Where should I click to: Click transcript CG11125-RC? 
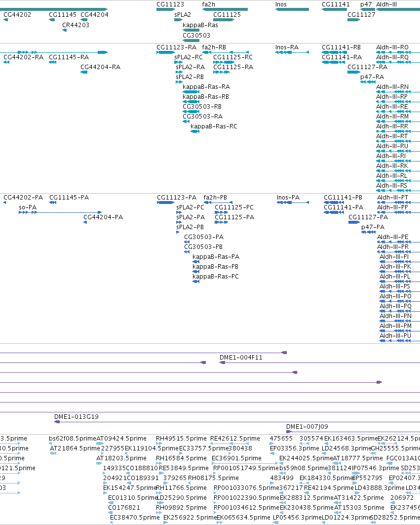click(233, 57)
